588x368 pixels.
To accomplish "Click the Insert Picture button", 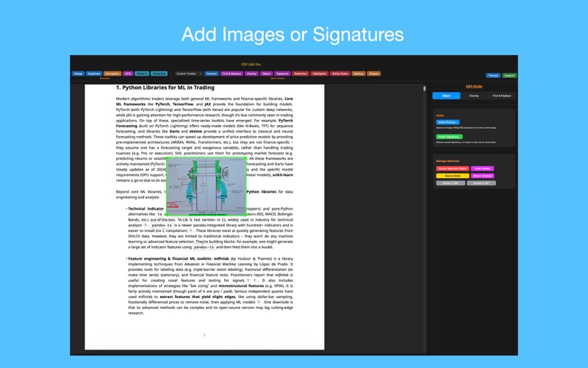I will tap(448, 122).
